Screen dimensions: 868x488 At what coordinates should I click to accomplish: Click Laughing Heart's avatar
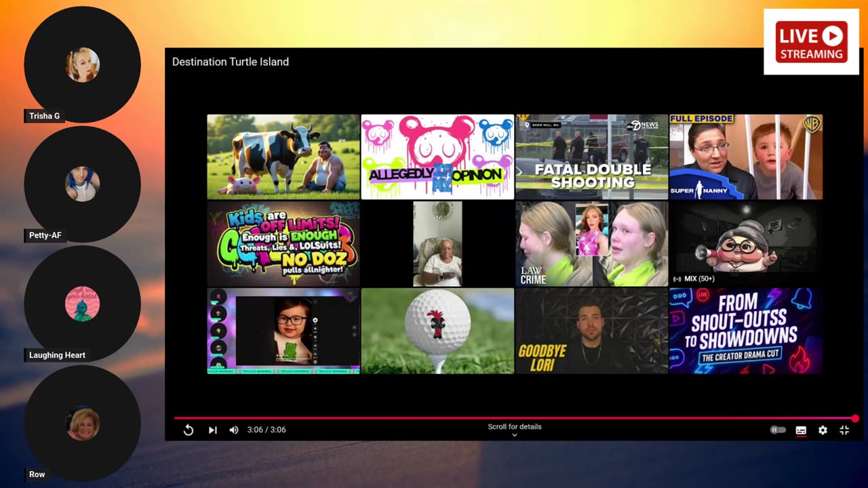[83, 304]
